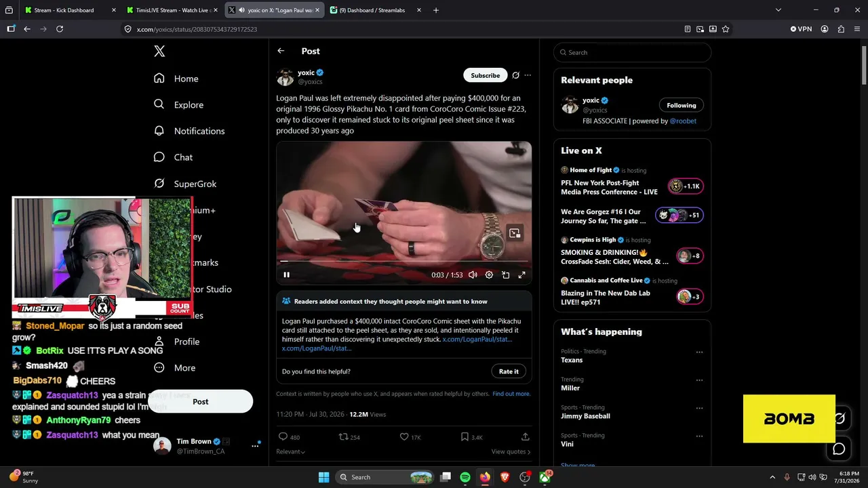Open picture-in-picture icon on the video

point(515,233)
